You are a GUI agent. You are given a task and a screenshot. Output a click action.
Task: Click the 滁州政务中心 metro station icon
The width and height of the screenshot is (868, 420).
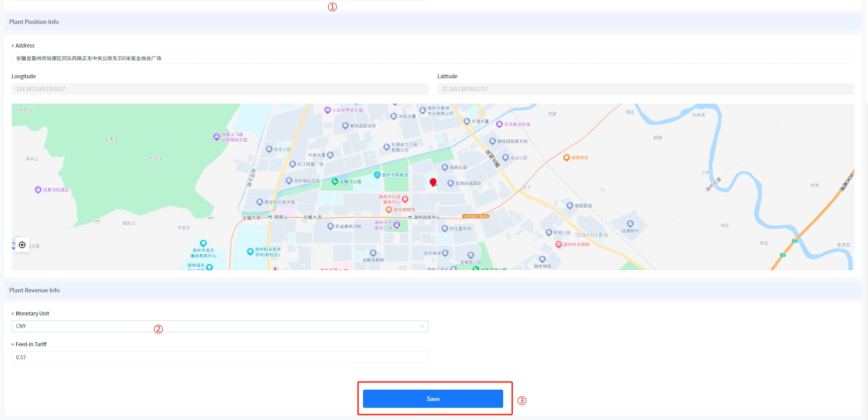tap(410, 218)
